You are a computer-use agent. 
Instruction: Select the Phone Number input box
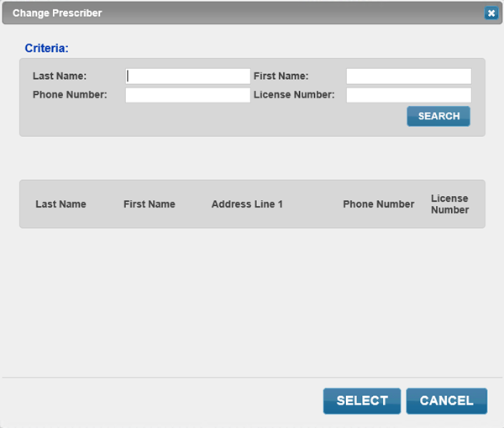[187, 95]
